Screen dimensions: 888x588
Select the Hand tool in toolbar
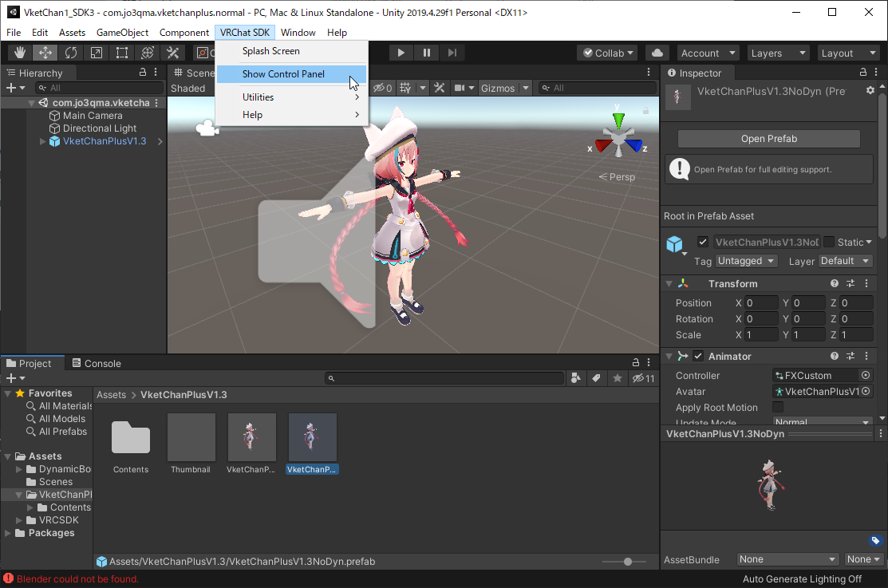coord(19,53)
